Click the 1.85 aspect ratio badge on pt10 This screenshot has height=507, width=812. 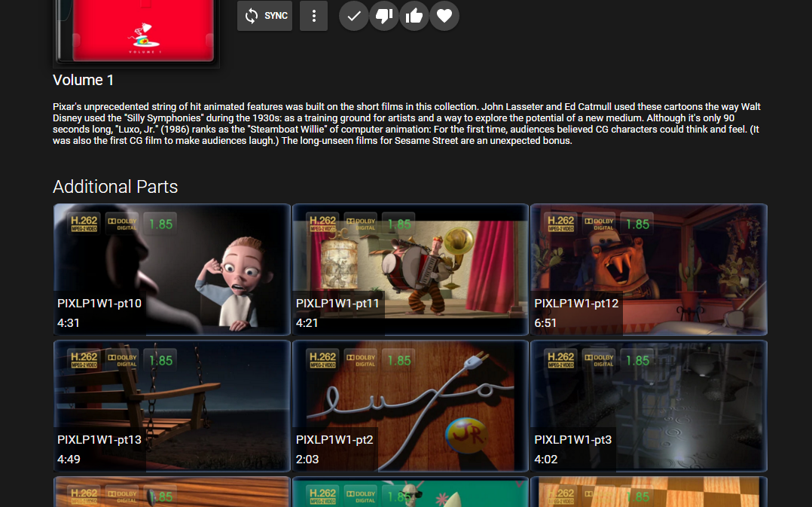[160, 224]
